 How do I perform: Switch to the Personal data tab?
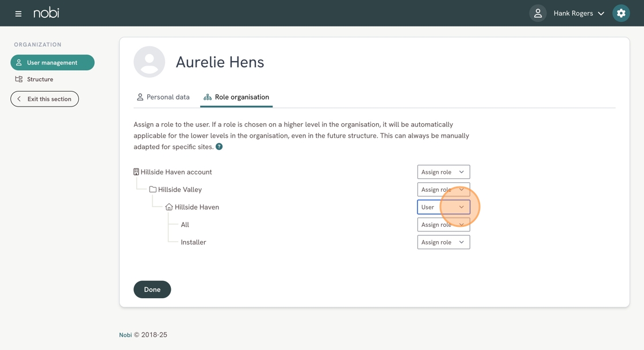163,97
